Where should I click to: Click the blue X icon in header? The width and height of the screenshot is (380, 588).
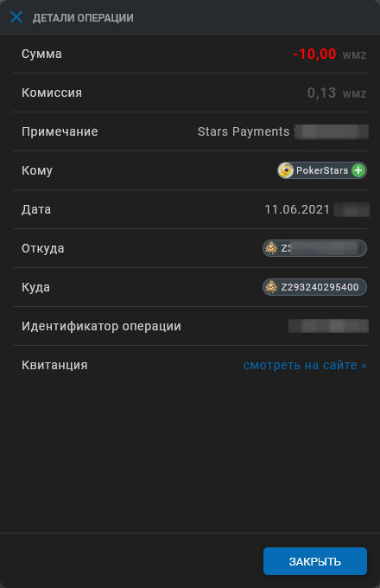(x=16, y=17)
